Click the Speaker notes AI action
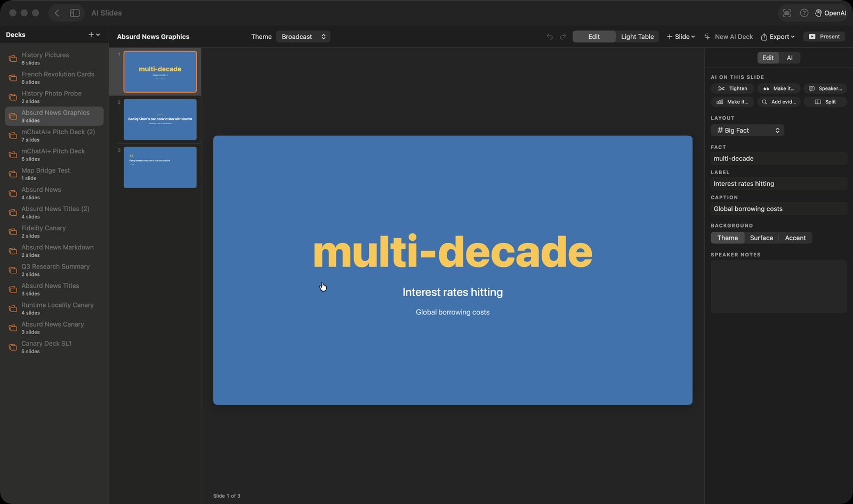Screen dimensions: 853x504 [825, 88]
